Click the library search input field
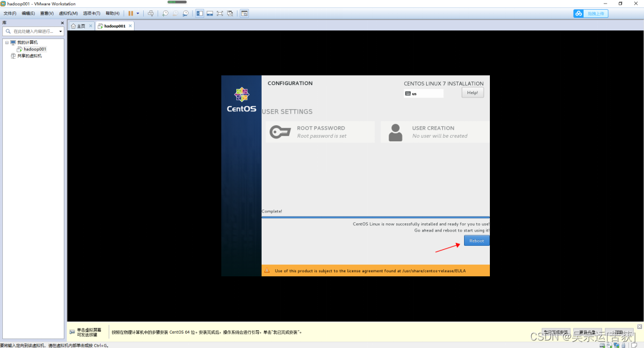The image size is (644, 348). (x=33, y=31)
